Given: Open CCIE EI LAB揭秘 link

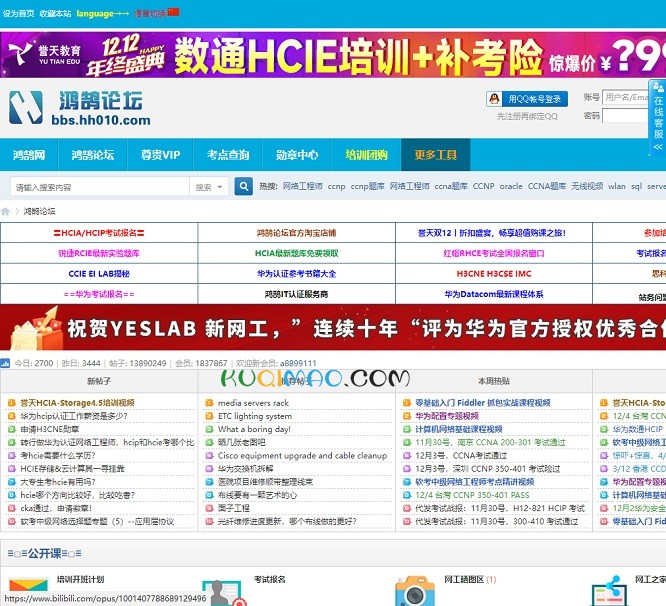Looking at the screenshot, I should tap(99, 273).
